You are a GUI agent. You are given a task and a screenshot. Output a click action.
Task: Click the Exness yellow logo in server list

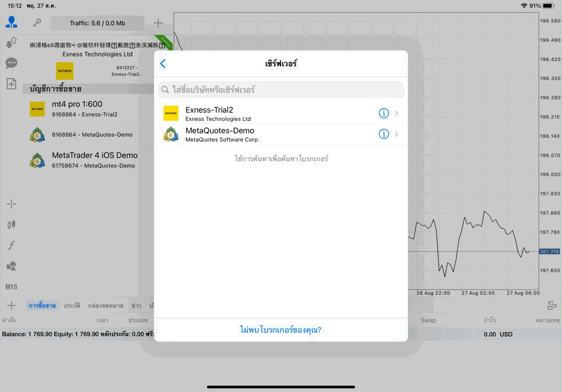click(x=171, y=113)
